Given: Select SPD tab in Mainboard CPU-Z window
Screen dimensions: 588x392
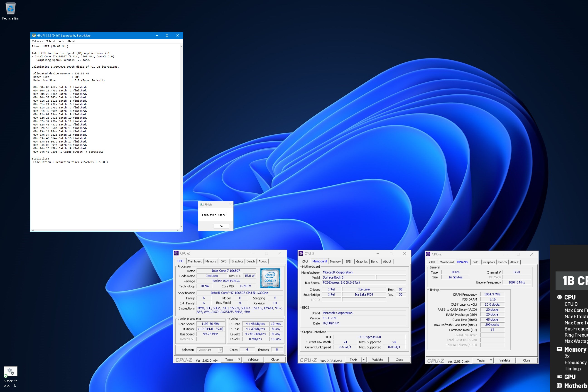Looking at the screenshot, I should [348, 262].
